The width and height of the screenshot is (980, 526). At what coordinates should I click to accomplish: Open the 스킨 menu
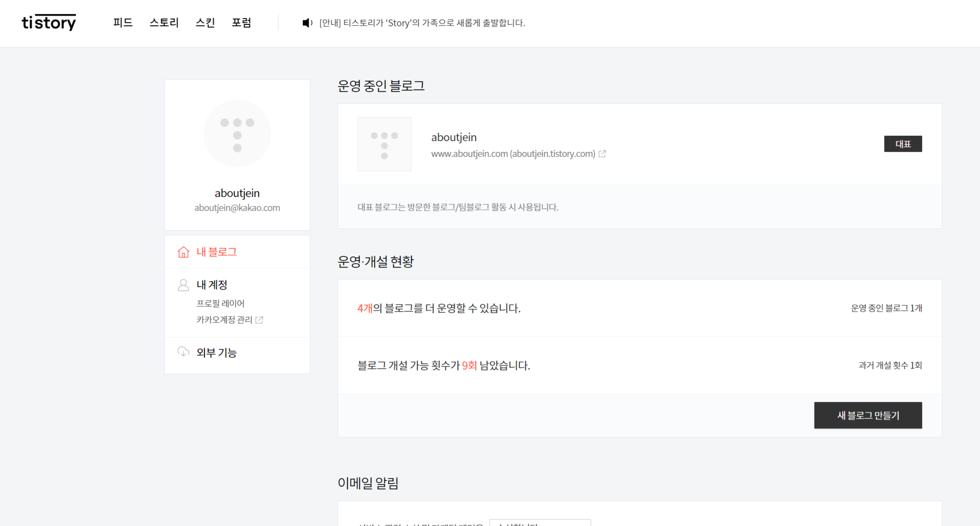pyautogui.click(x=205, y=22)
